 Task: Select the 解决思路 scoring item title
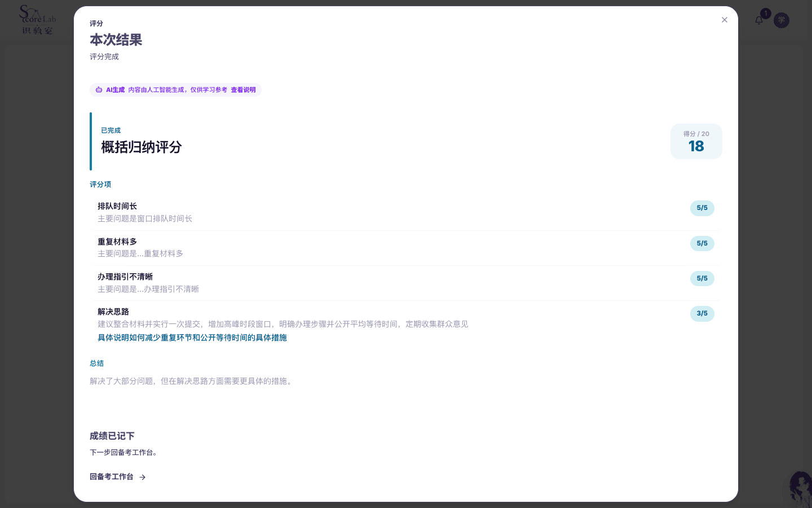pos(113,312)
